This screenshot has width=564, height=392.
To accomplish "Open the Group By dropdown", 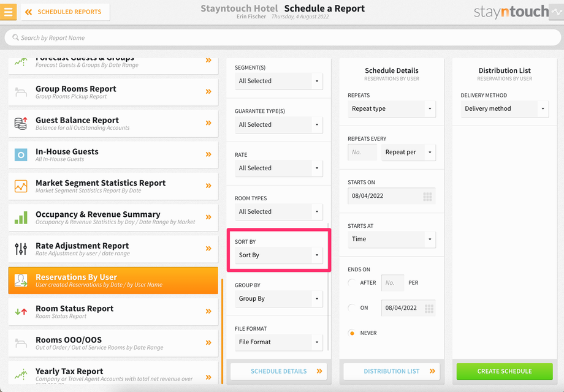I will pyautogui.click(x=279, y=298).
